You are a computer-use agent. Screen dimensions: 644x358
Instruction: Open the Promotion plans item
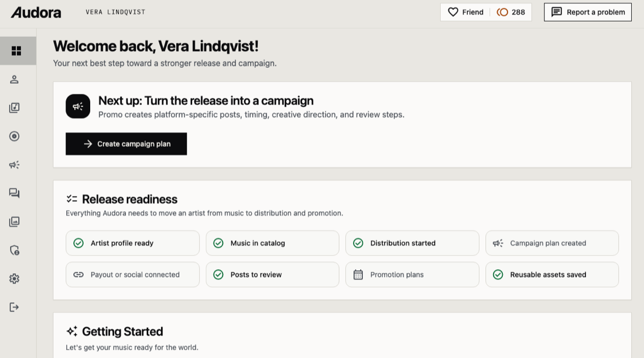412,275
